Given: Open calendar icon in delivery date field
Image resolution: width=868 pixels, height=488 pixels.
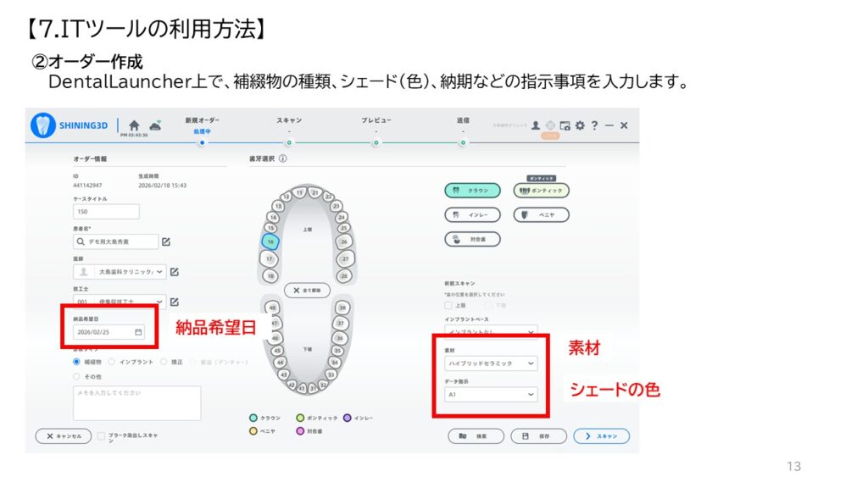Looking at the screenshot, I should click(138, 332).
